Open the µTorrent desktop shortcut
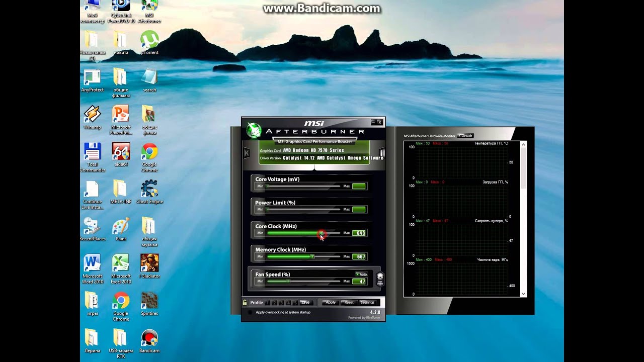Screen dimensions: 644x362 [x=149, y=42]
